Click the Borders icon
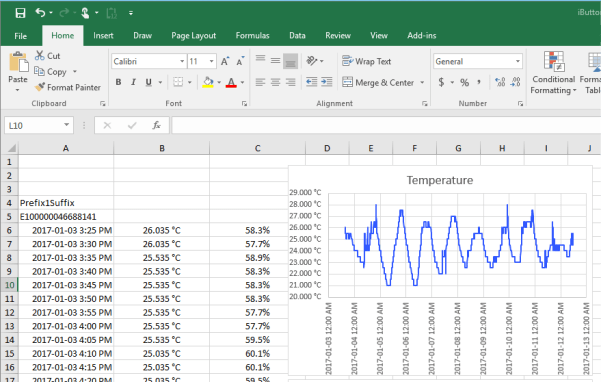601x382 pixels. coord(178,82)
